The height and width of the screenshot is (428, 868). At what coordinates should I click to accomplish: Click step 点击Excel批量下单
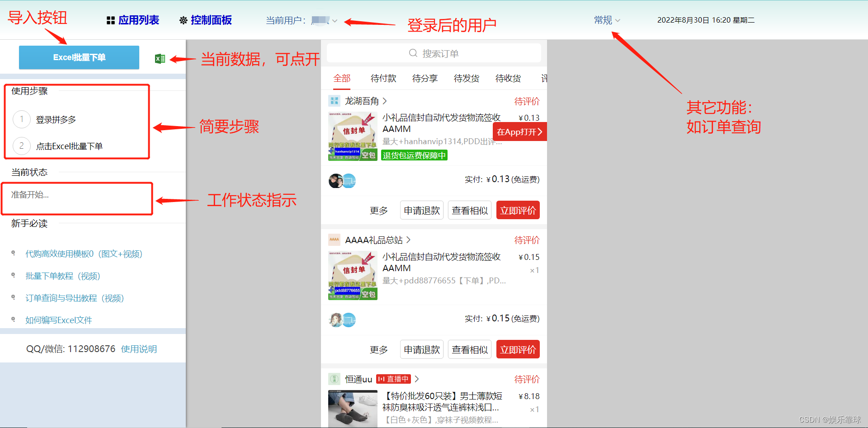point(69,146)
